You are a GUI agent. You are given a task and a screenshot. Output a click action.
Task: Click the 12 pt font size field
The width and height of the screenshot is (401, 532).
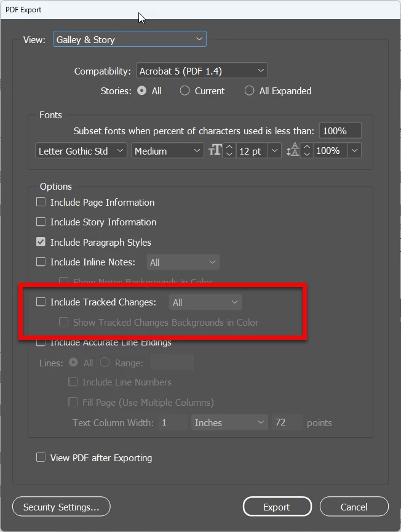(251, 151)
